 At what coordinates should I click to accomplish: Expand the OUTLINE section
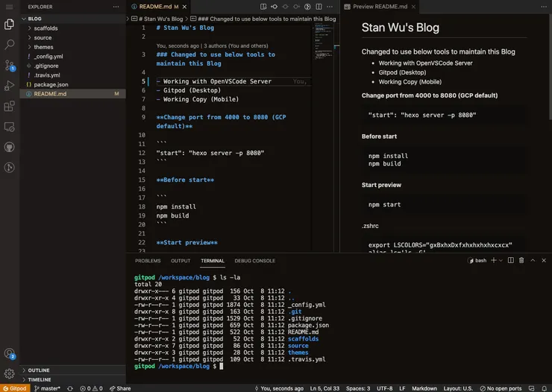pos(39,370)
